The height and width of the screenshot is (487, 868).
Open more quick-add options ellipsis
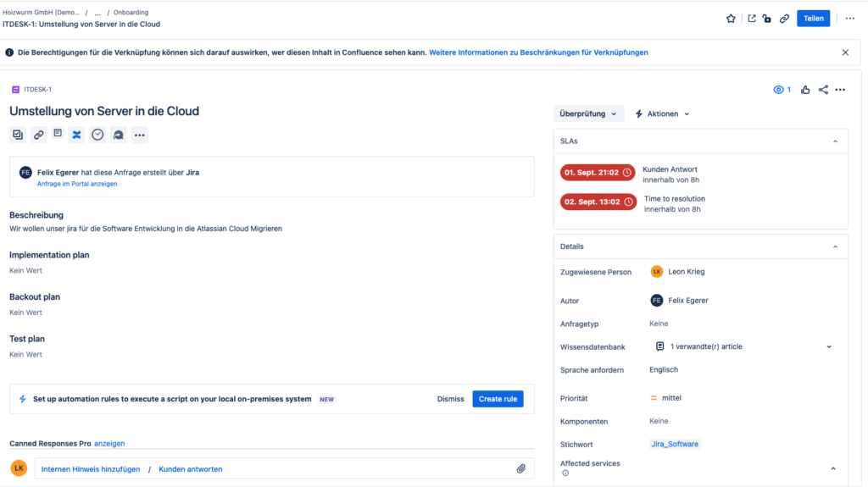(140, 135)
